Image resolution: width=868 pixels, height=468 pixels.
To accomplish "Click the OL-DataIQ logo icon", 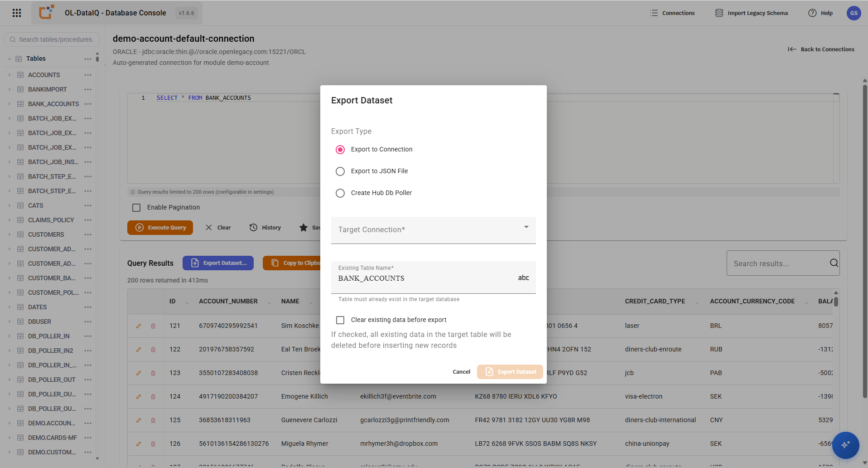I will (47, 12).
